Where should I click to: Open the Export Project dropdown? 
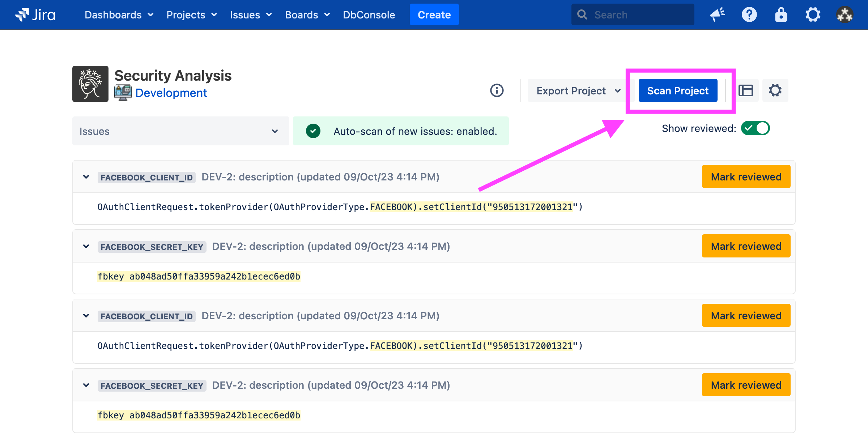click(578, 91)
